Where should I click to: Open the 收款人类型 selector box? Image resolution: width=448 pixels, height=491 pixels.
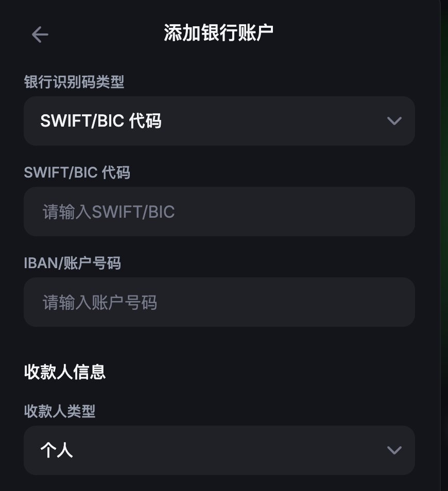pyautogui.click(x=219, y=450)
